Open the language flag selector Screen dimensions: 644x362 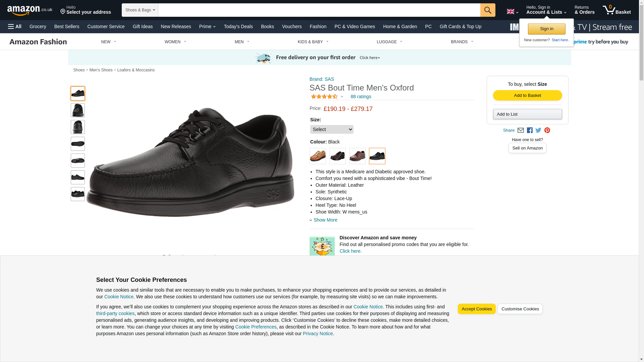click(x=512, y=12)
